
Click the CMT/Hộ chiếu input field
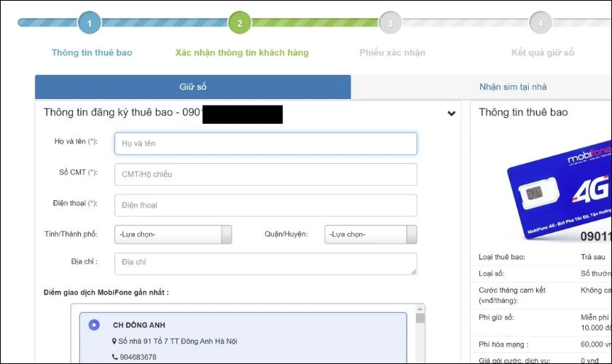coord(266,175)
